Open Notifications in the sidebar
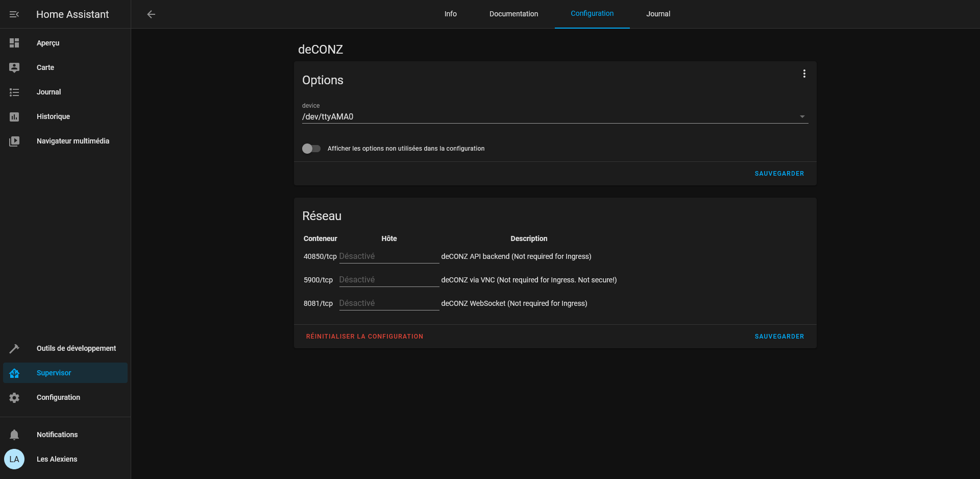 pos(65,435)
